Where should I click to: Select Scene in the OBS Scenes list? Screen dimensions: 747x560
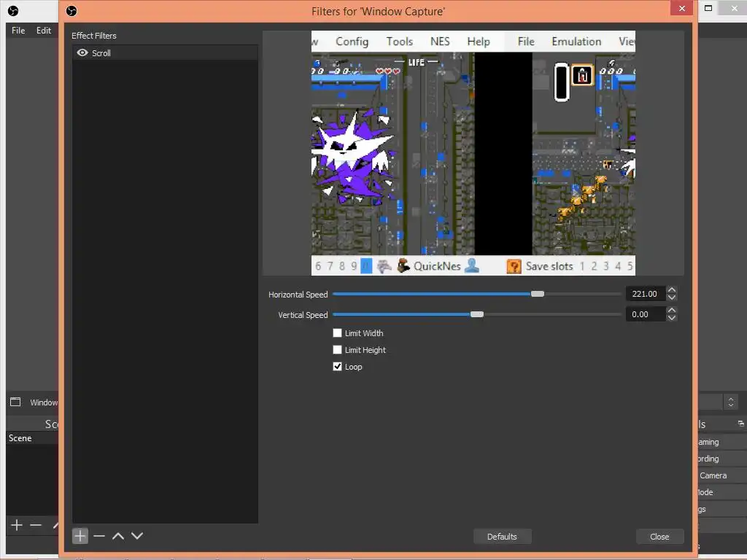32,438
